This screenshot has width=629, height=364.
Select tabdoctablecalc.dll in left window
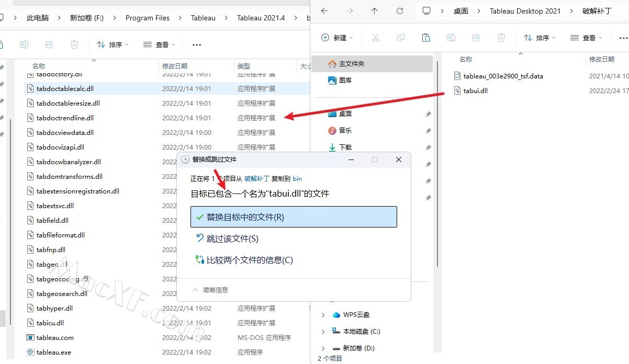65,89
